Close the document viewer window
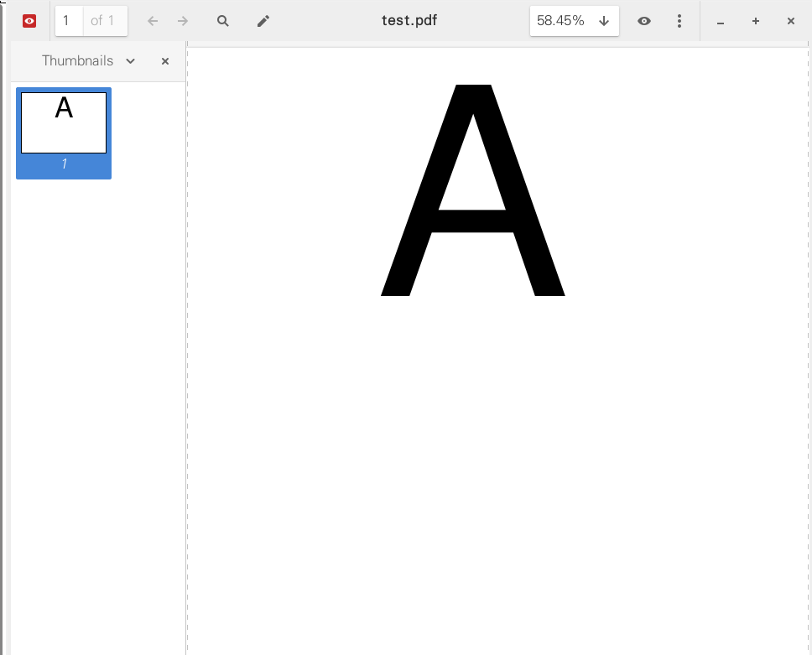812x655 pixels. (x=791, y=21)
